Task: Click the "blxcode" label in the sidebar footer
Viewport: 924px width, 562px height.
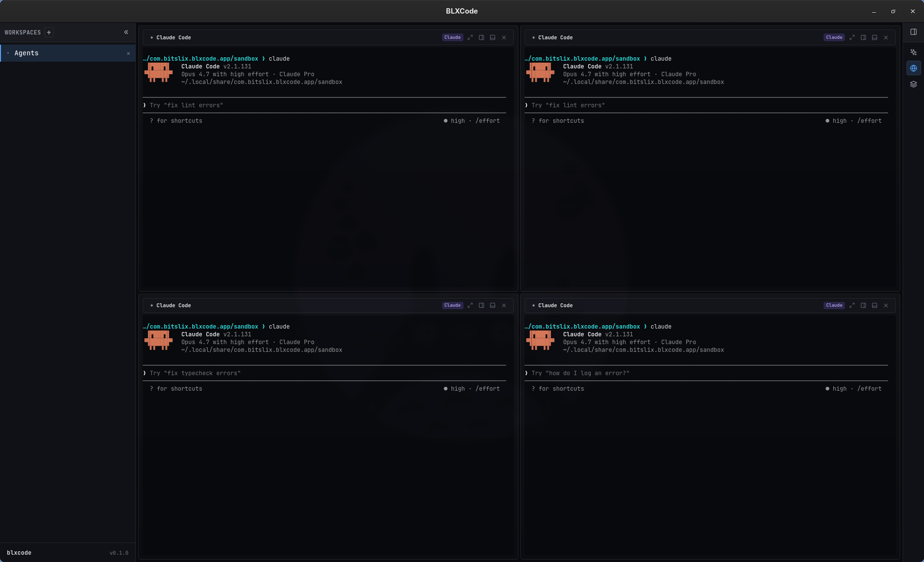Action: [x=19, y=553]
